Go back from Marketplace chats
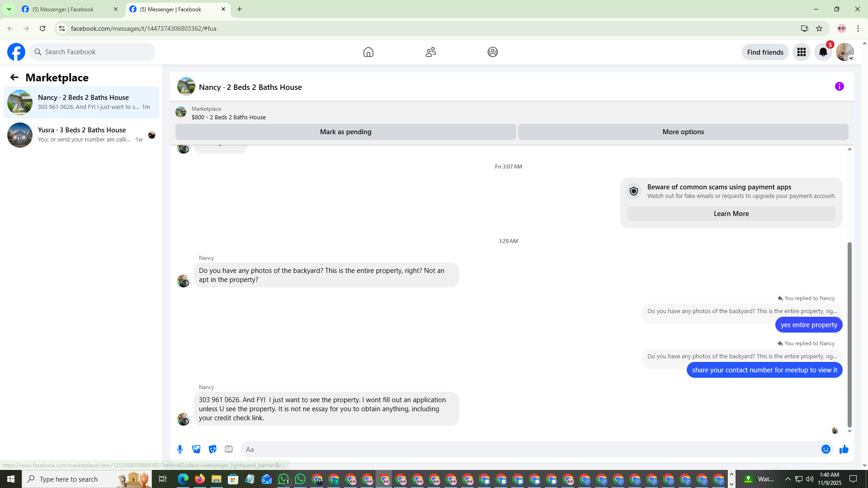 14,77
